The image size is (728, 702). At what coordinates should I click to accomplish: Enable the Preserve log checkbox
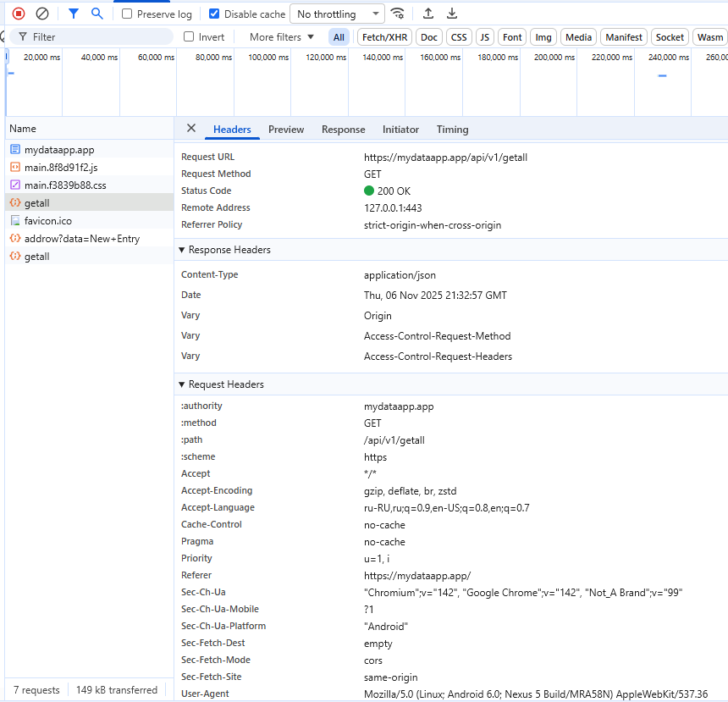point(127,14)
